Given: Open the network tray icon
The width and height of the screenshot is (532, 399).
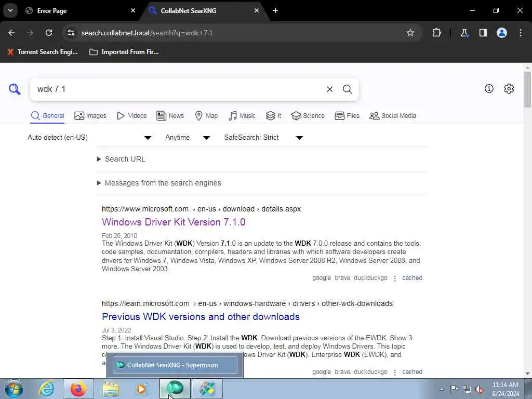Looking at the screenshot, I should (467, 389).
